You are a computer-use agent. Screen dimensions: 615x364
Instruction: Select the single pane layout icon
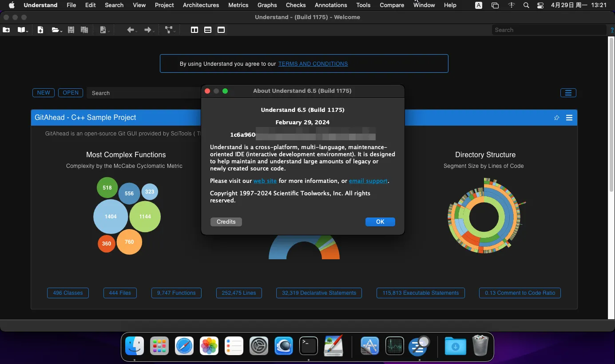[221, 30]
